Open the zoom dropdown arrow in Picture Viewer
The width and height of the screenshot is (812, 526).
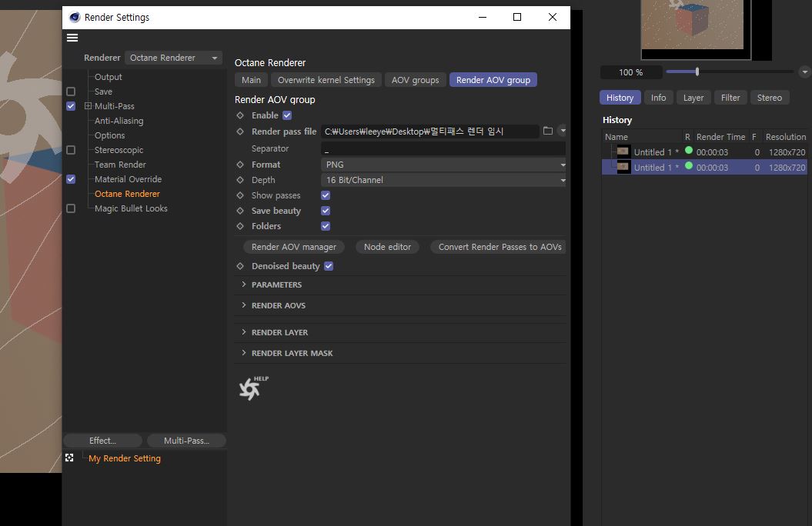tap(804, 72)
